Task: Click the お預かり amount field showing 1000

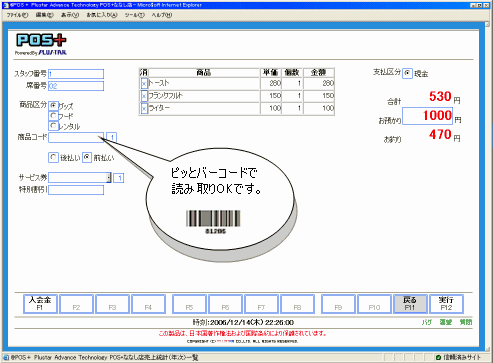Action: [427, 116]
